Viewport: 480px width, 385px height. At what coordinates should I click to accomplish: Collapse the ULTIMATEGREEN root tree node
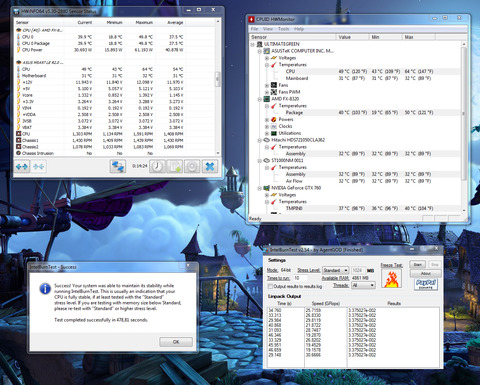[x=253, y=44]
